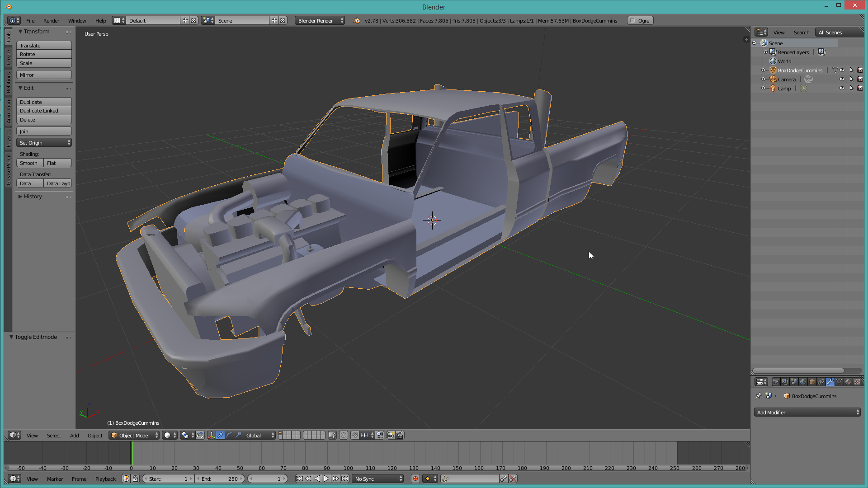
Task: Toggle Camera selectability arrow in outliner
Action: pos(851,80)
